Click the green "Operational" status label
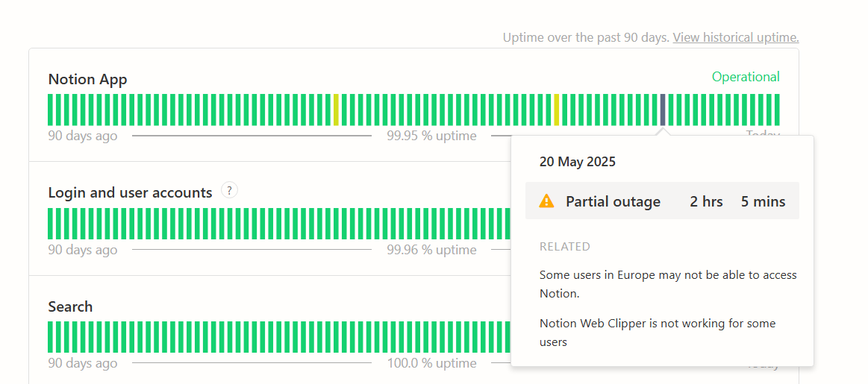868x384 pixels. click(x=745, y=77)
